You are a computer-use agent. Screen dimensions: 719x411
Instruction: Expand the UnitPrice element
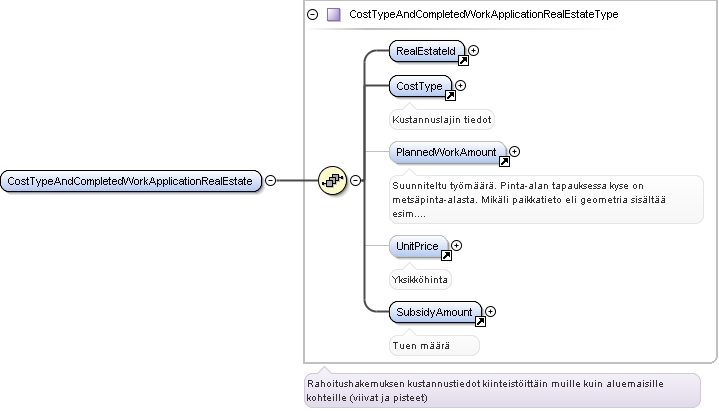[x=456, y=245]
